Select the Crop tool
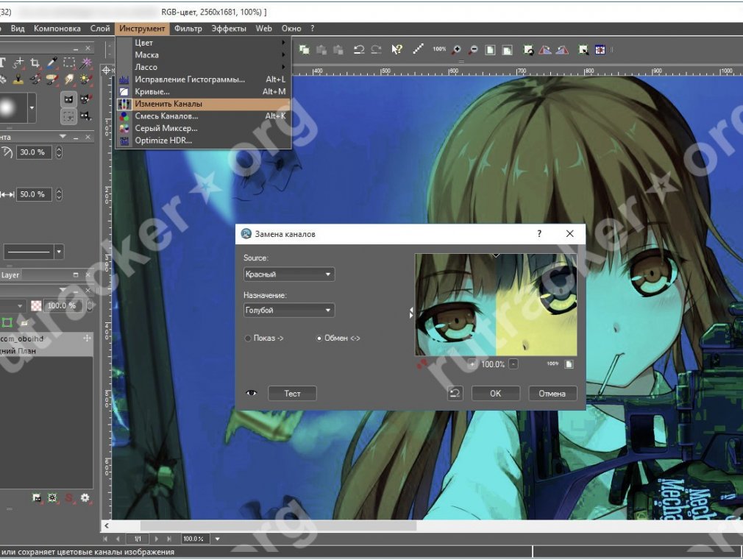This screenshot has width=743, height=560. (x=35, y=63)
